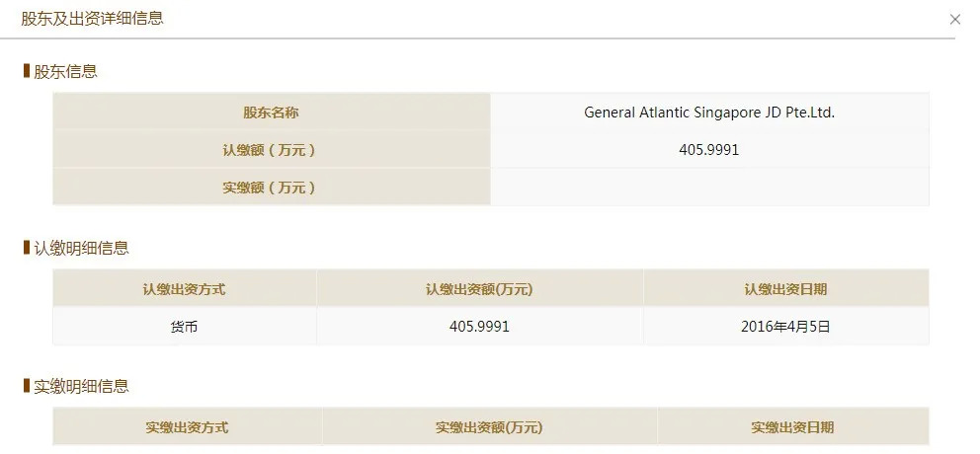Click the 实缴出资额(万元) column header
The image size is (980, 454).
coord(489,427)
